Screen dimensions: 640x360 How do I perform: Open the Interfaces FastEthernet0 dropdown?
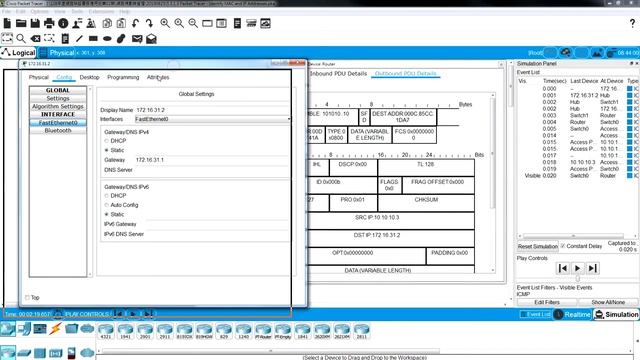pyautogui.click(x=213, y=119)
